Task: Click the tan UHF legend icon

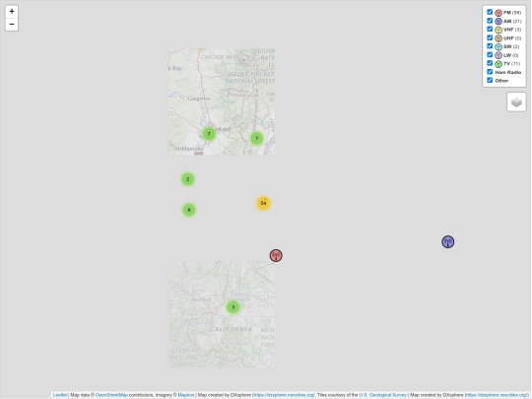Action: click(499, 38)
